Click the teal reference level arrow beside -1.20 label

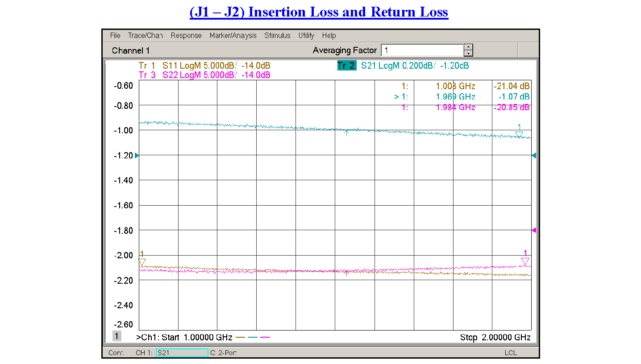(x=137, y=155)
